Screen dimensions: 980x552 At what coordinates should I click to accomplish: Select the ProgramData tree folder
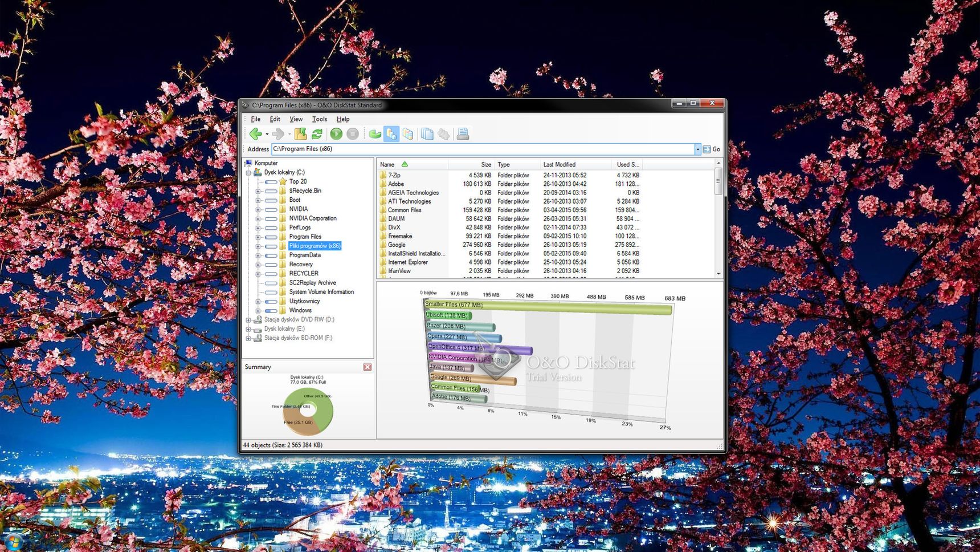coord(305,255)
